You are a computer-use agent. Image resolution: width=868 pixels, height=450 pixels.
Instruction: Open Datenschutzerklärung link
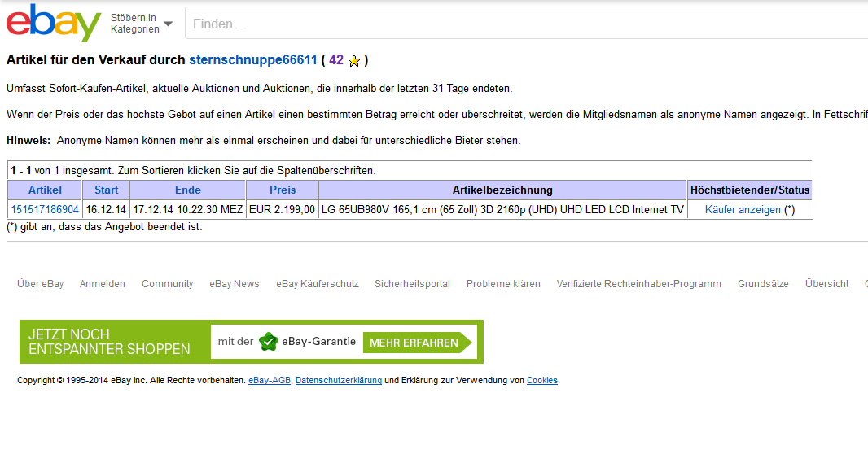(338, 380)
